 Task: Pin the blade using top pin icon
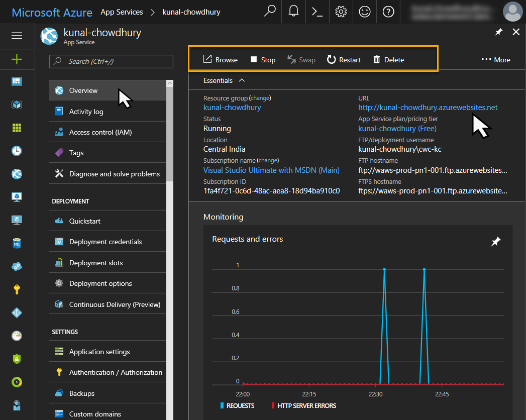pyautogui.click(x=499, y=32)
